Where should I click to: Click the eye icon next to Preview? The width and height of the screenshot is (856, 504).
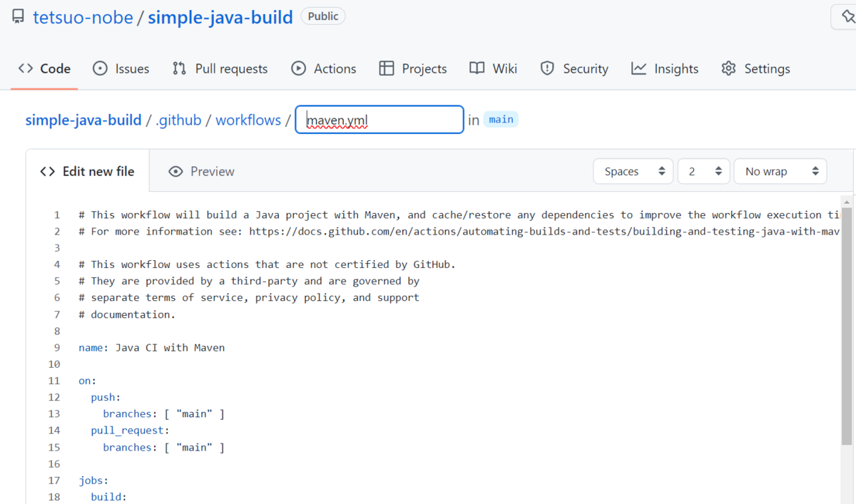(175, 171)
